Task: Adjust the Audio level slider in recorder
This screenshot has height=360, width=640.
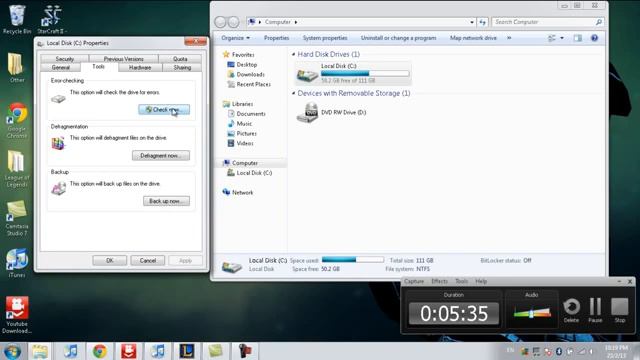Action: click(x=531, y=313)
